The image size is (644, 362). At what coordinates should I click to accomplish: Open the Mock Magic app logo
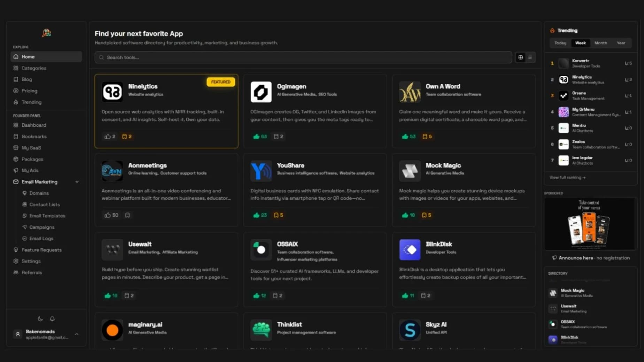pos(410,171)
